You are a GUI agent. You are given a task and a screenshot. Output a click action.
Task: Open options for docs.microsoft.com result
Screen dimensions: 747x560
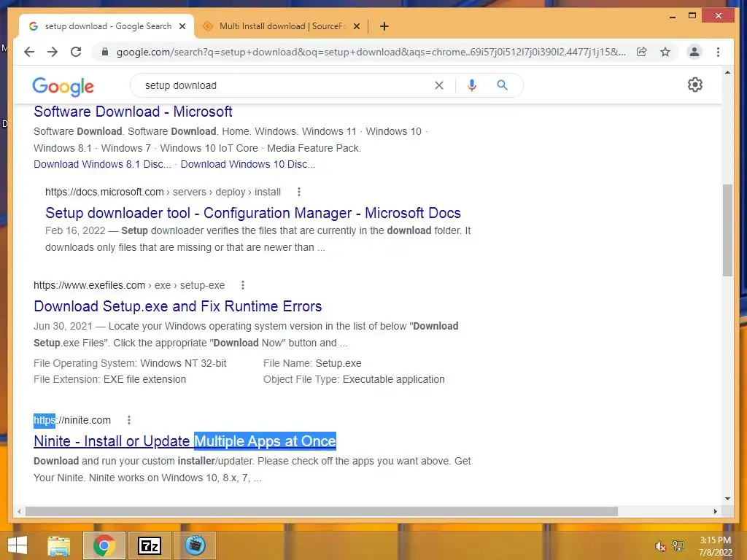298,192
